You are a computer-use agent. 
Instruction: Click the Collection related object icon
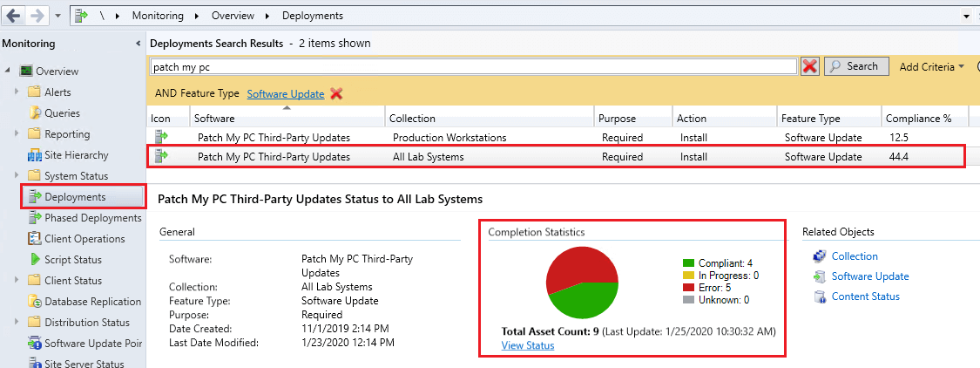coord(820,256)
